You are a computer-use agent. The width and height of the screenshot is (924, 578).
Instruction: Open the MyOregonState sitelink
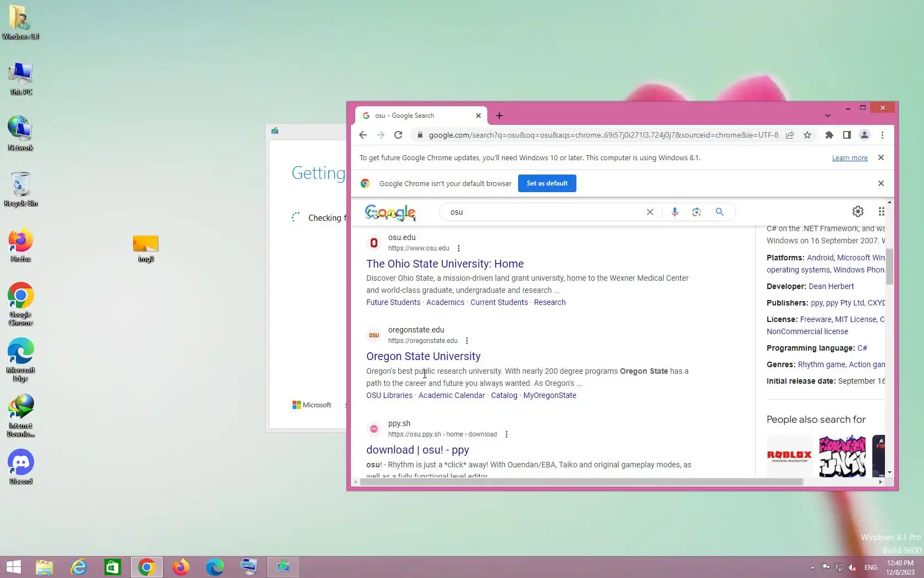point(549,395)
